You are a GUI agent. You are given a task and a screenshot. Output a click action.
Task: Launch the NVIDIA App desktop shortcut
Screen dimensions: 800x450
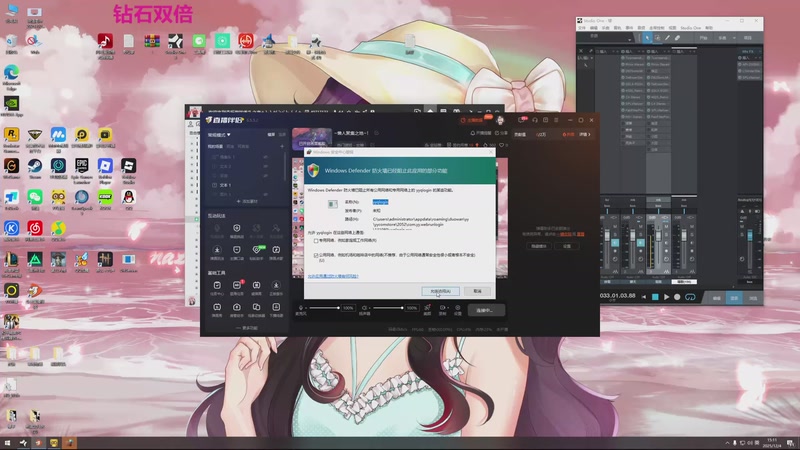click(11, 106)
